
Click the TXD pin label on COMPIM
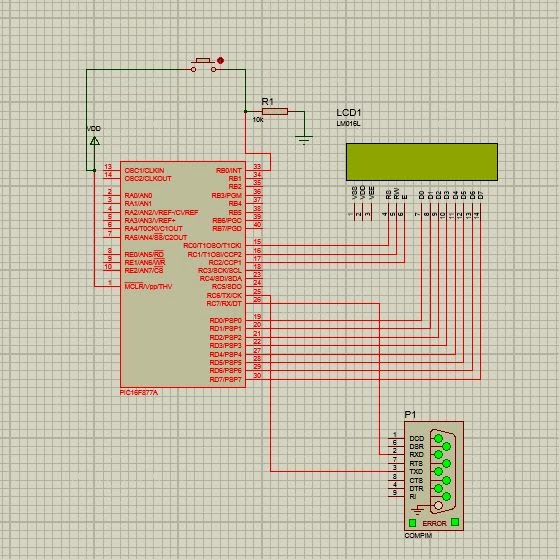point(416,472)
